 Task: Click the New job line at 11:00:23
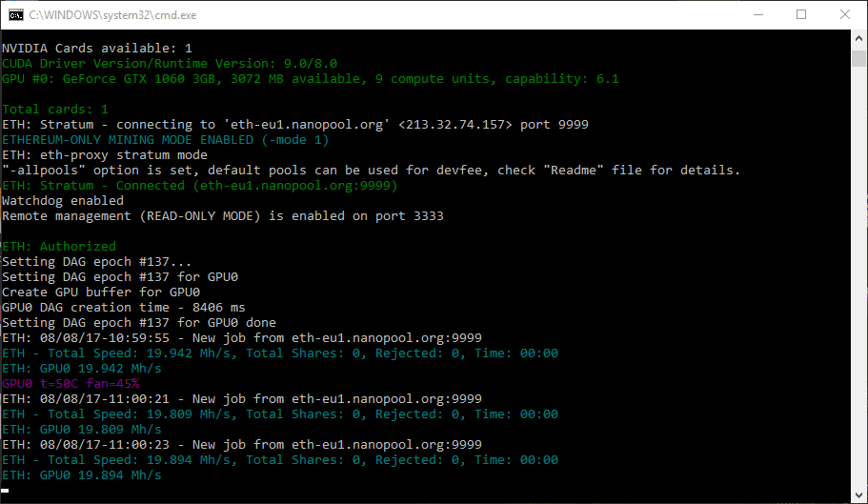pyautogui.click(x=242, y=444)
